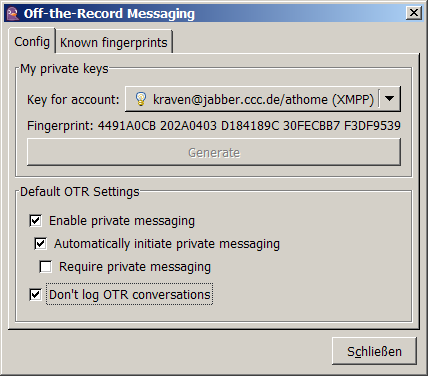Close the Off-the-Record Messaging window
The image size is (428, 376).
(x=414, y=13)
